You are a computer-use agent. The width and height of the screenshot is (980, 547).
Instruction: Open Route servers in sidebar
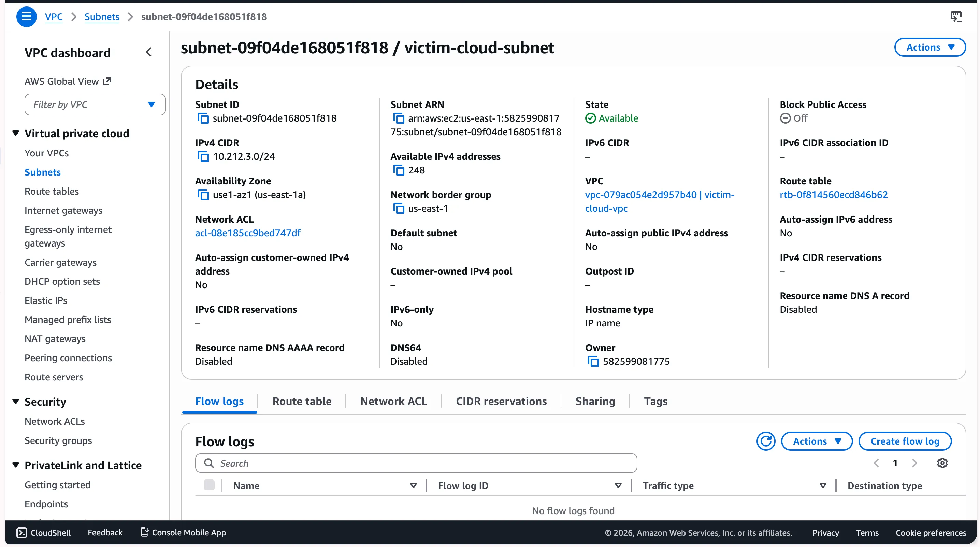click(x=54, y=377)
